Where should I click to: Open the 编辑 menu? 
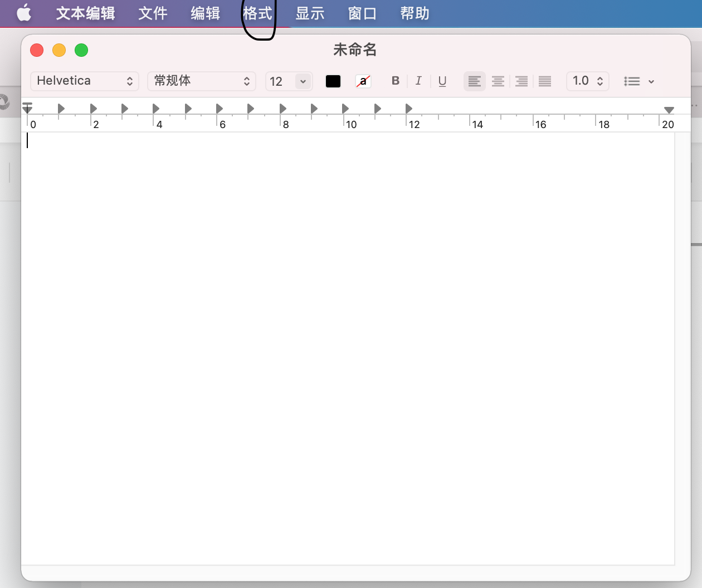point(205,13)
